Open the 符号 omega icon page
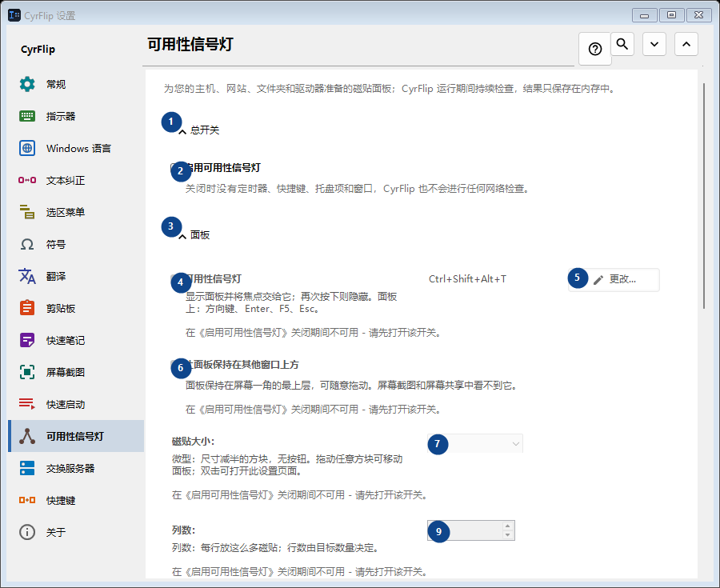The image size is (720, 588). pos(27,244)
